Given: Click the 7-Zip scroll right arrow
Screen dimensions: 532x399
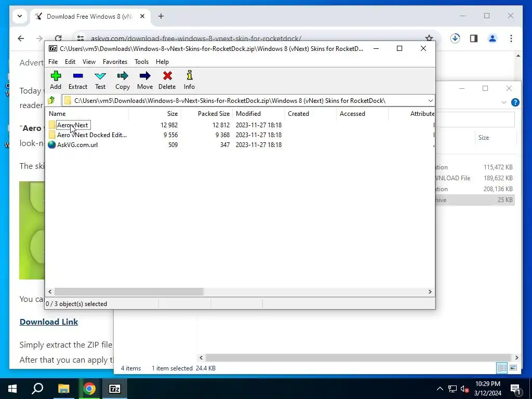Looking at the screenshot, I should 430,292.
